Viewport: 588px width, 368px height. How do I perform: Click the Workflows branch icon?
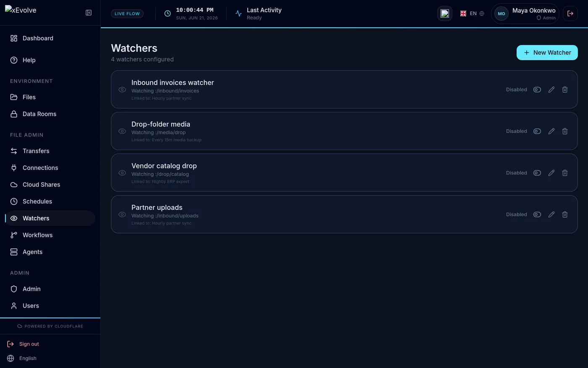14,235
